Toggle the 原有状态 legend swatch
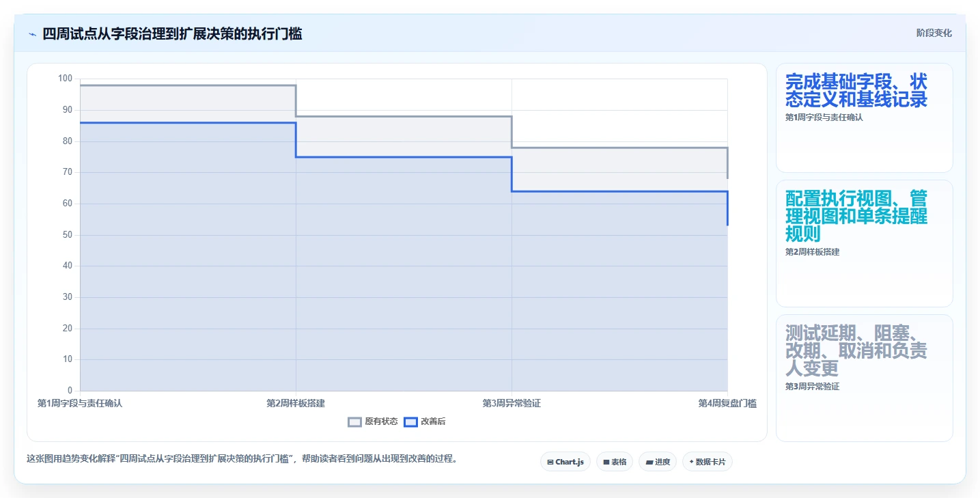 tap(354, 422)
